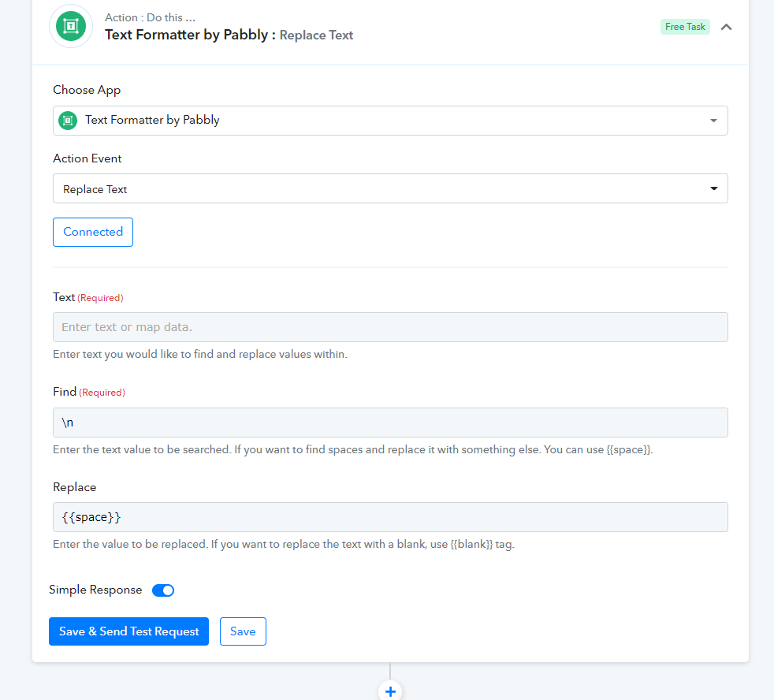Click helper text about {{blank}} tag

coord(284,545)
